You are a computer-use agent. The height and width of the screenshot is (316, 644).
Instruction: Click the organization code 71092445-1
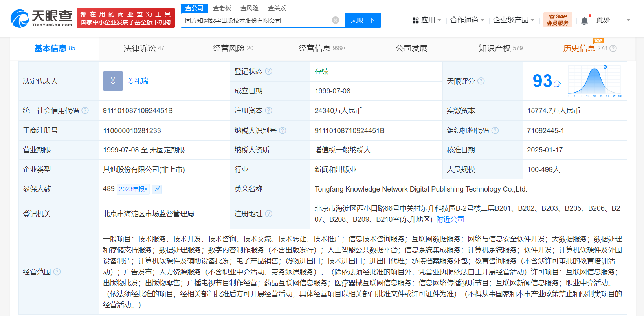[x=545, y=131]
